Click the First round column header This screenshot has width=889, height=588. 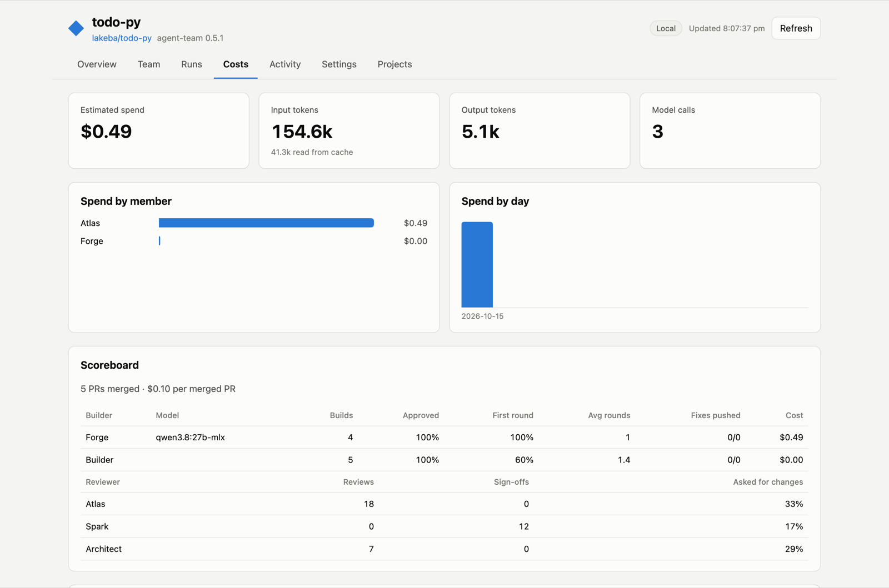point(513,415)
